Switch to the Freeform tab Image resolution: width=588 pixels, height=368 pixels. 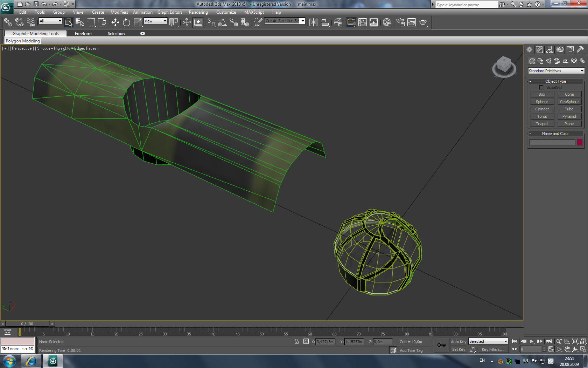(x=83, y=34)
